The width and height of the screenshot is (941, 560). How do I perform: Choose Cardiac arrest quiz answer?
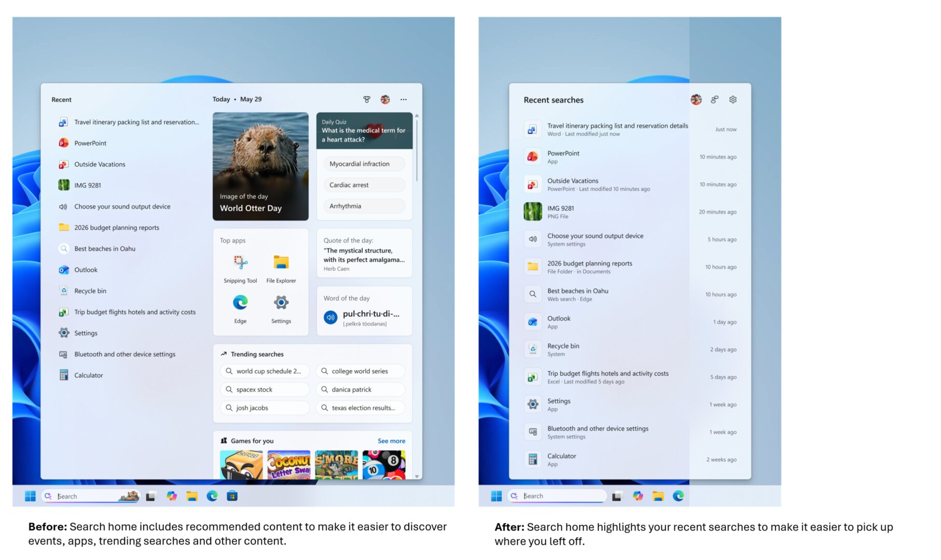pyautogui.click(x=364, y=185)
